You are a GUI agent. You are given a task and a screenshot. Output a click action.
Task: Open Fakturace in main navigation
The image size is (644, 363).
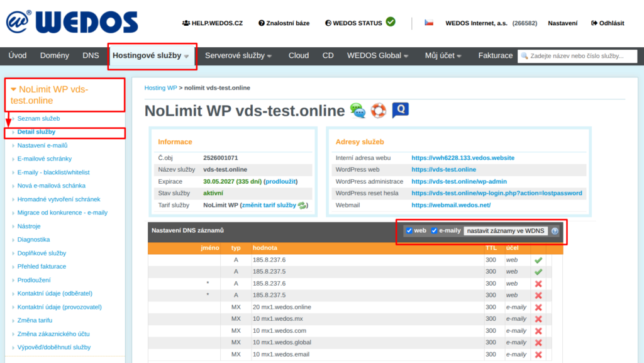(x=496, y=55)
